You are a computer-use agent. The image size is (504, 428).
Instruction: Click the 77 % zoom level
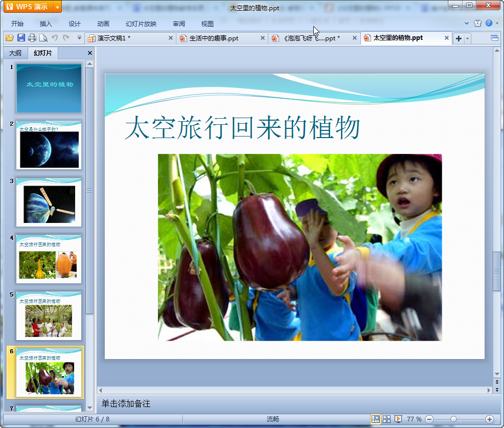pos(414,419)
